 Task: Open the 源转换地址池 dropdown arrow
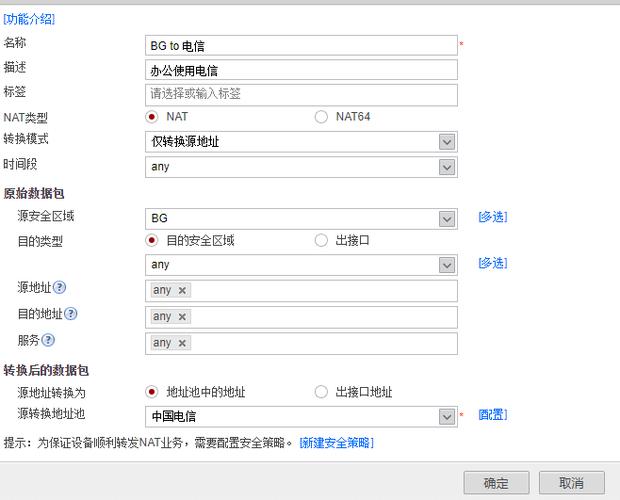pos(447,417)
